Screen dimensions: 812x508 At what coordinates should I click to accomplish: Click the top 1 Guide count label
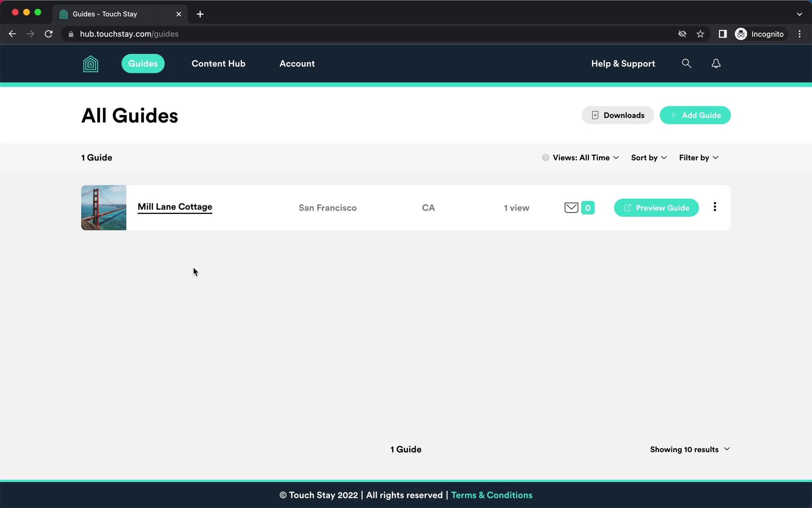[96, 157]
